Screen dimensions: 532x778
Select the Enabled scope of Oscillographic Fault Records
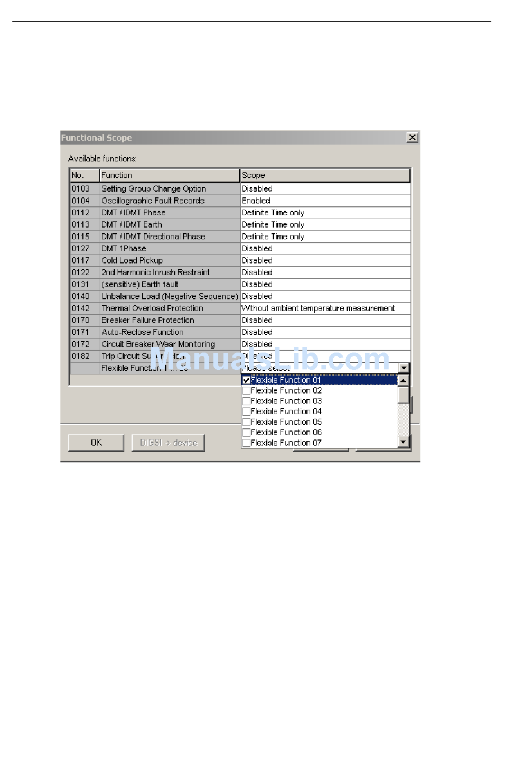[325, 201]
